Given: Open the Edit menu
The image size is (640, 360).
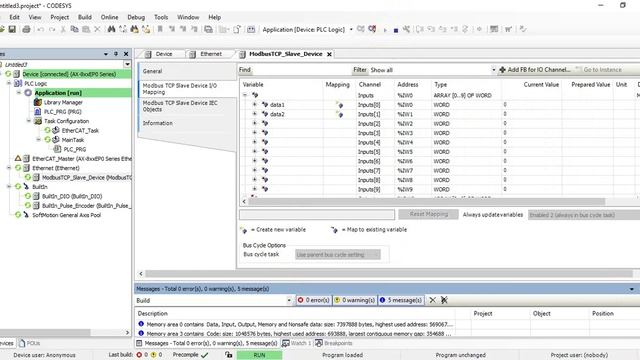Looking at the screenshot, I should tap(14, 17).
